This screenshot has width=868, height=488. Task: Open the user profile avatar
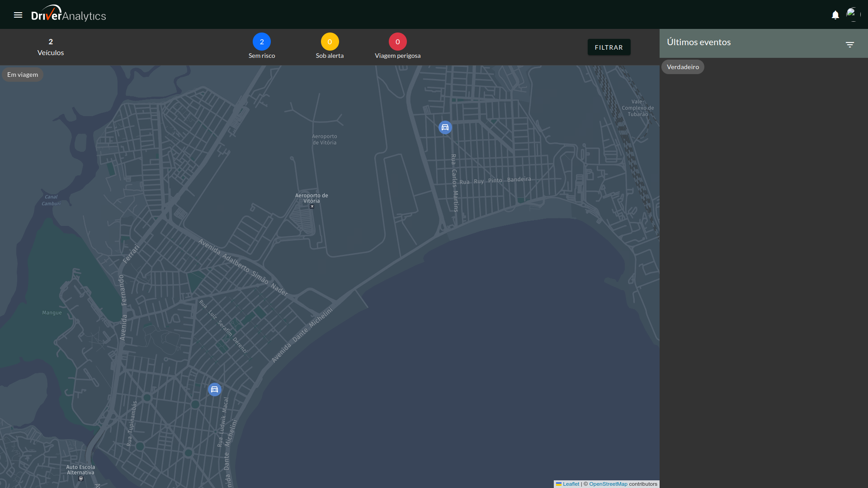(x=853, y=14)
